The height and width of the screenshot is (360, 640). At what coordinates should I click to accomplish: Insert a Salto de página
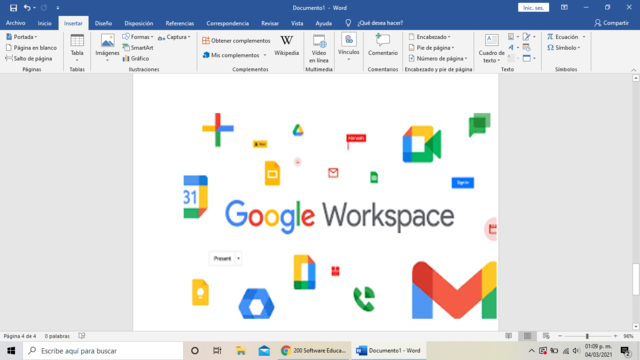click(x=29, y=58)
